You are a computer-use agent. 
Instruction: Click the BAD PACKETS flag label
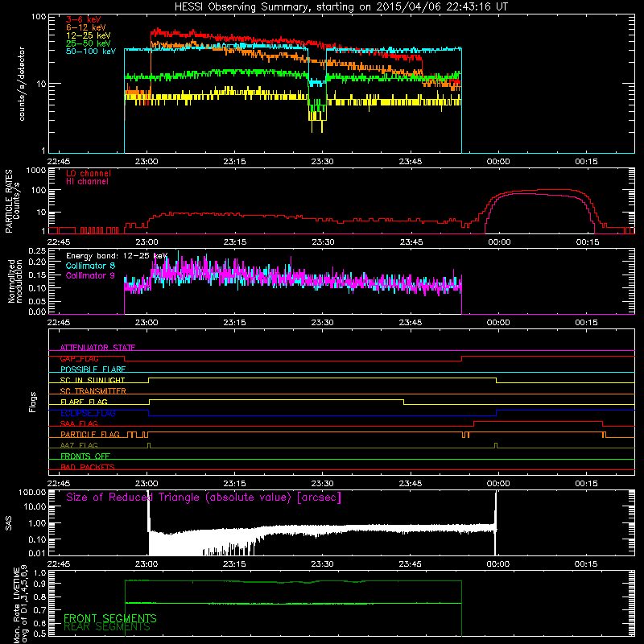coord(88,468)
